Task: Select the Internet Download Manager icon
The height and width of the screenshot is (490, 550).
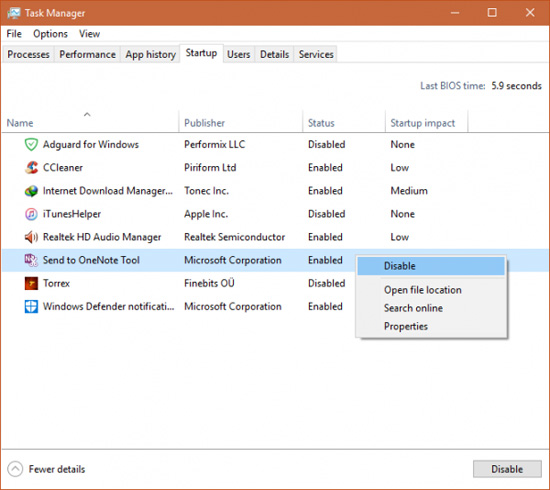Action: tap(31, 191)
